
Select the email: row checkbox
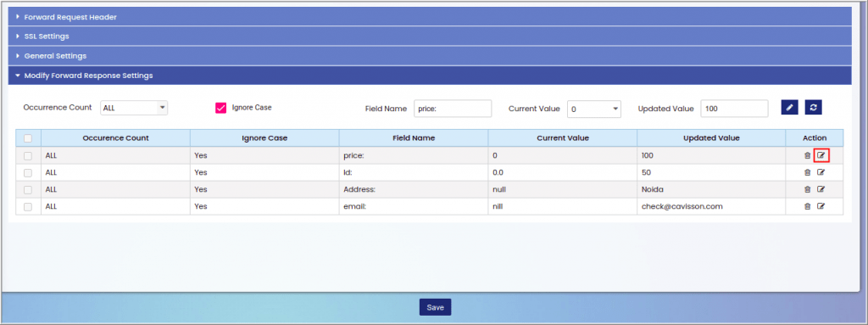[x=28, y=206]
